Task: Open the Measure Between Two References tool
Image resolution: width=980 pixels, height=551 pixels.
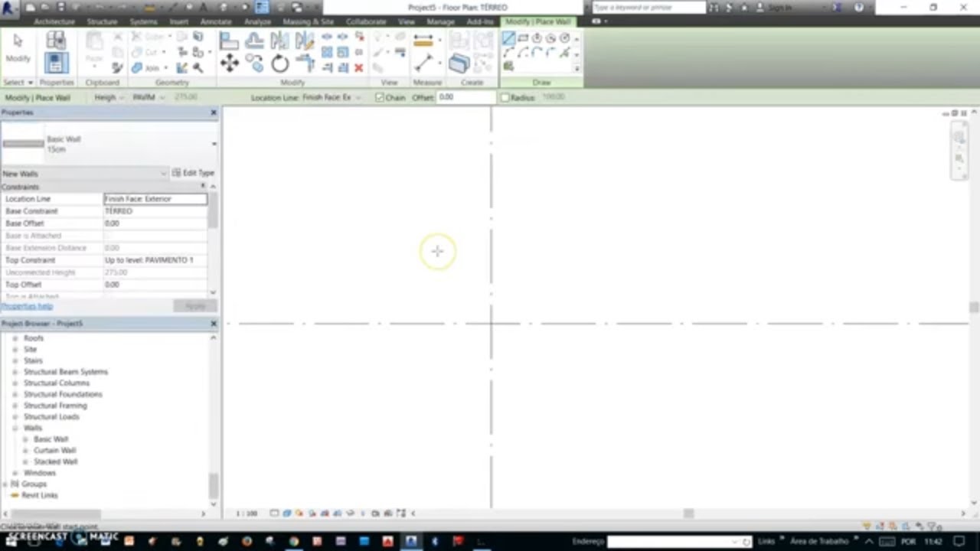Action: pos(423,41)
